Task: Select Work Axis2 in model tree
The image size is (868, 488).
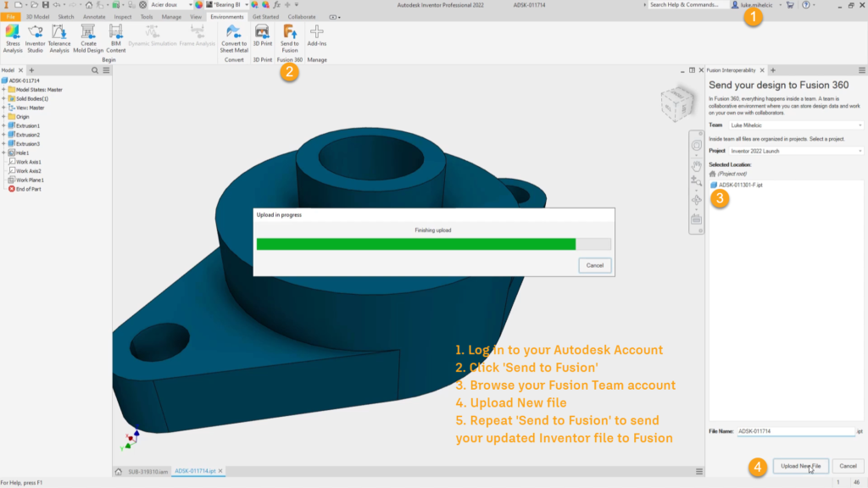Action: click(25, 171)
